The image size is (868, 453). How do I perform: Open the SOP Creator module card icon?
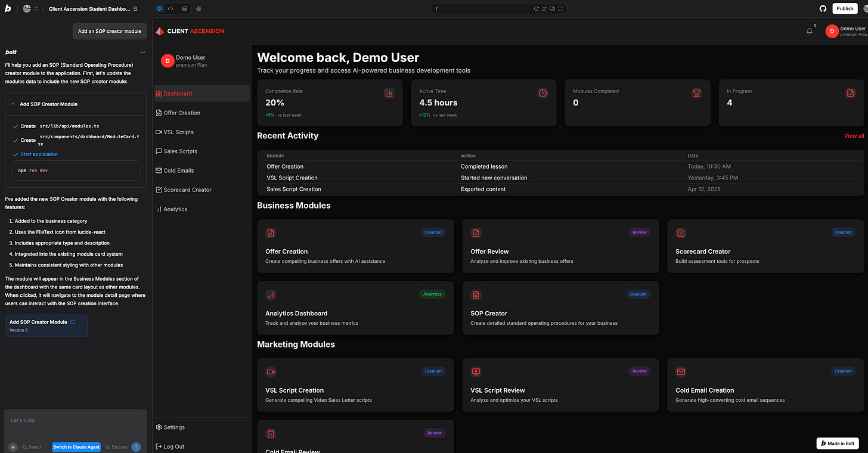[x=476, y=294]
